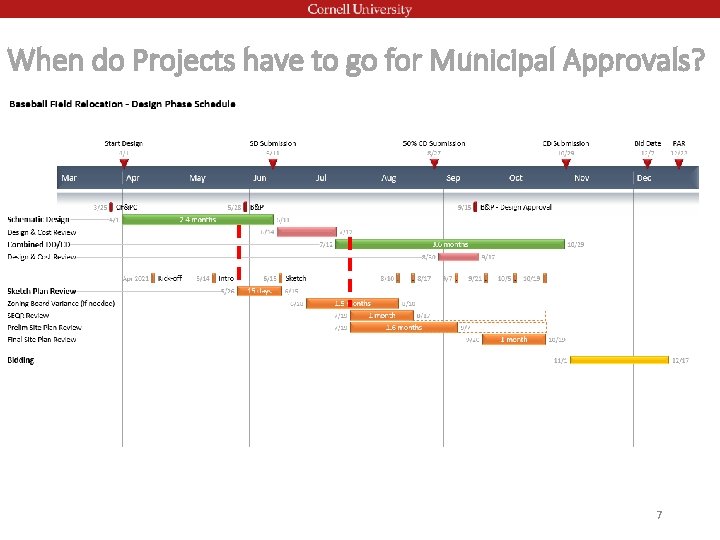The image size is (720, 540).
Task: Select the SEQR Review 1 month bar
Action: tap(382, 315)
